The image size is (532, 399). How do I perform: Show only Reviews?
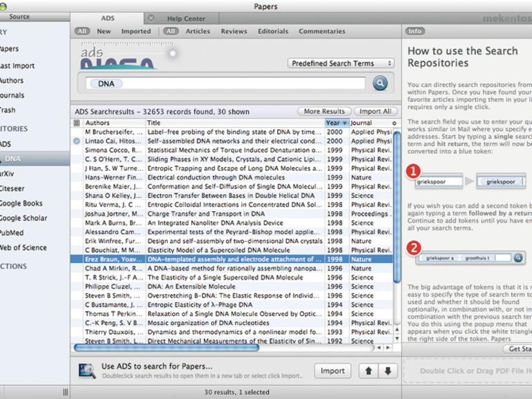[234, 31]
